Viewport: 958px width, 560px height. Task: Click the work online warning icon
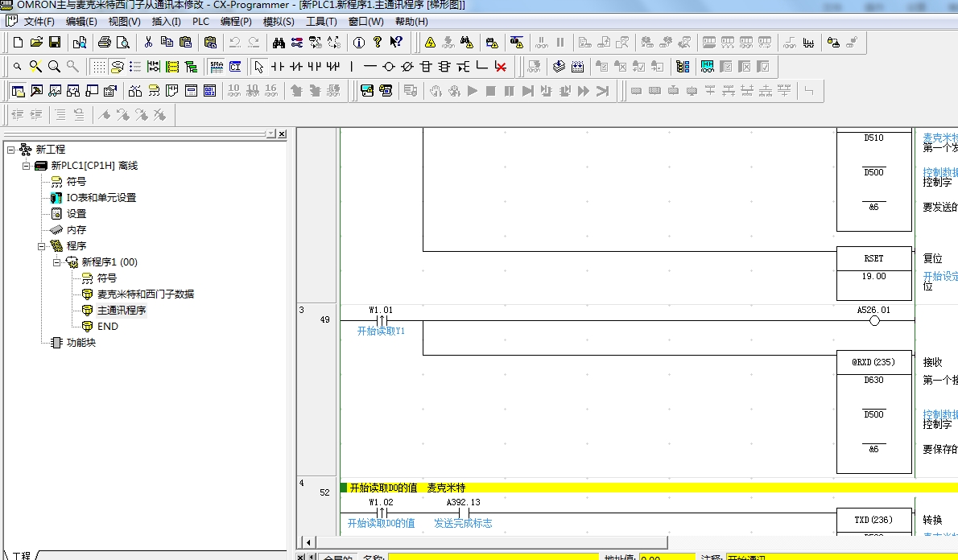tap(430, 42)
